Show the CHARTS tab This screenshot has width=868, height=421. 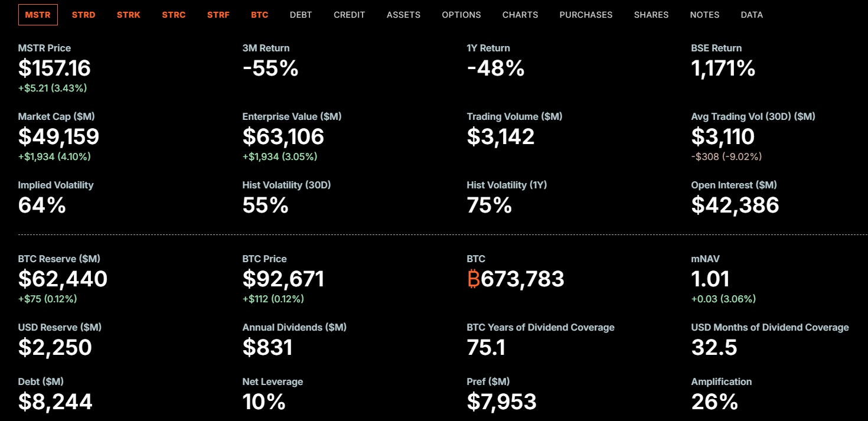coord(520,15)
